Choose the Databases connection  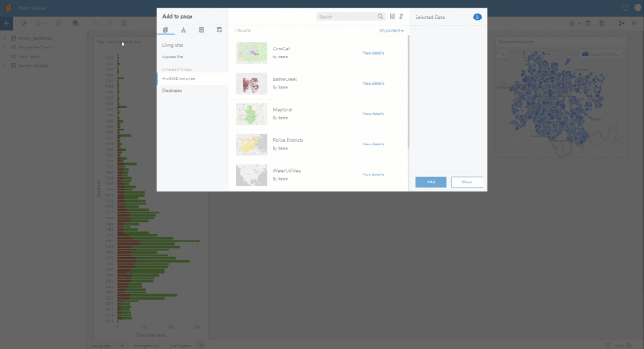(x=172, y=90)
